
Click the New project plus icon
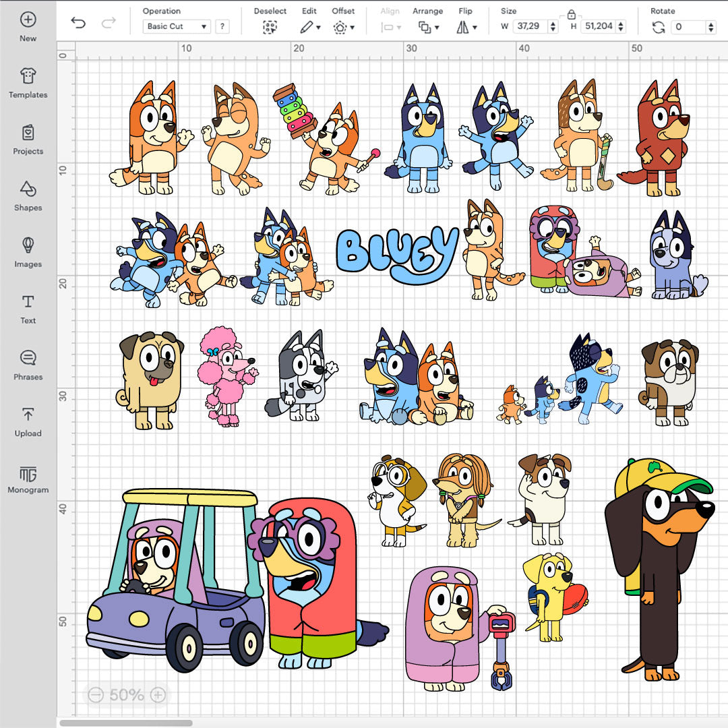[28, 20]
